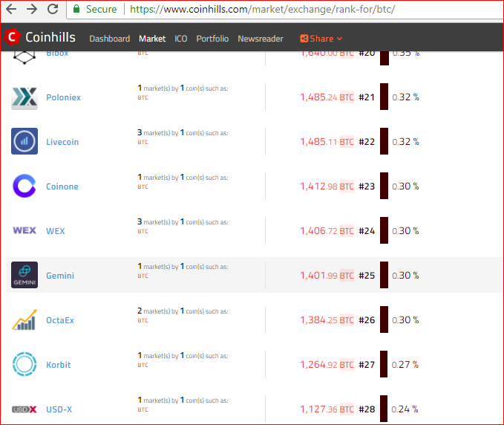Click the USD-X exchange logo
Image resolution: width=504 pixels, height=425 pixels.
tap(24, 409)
